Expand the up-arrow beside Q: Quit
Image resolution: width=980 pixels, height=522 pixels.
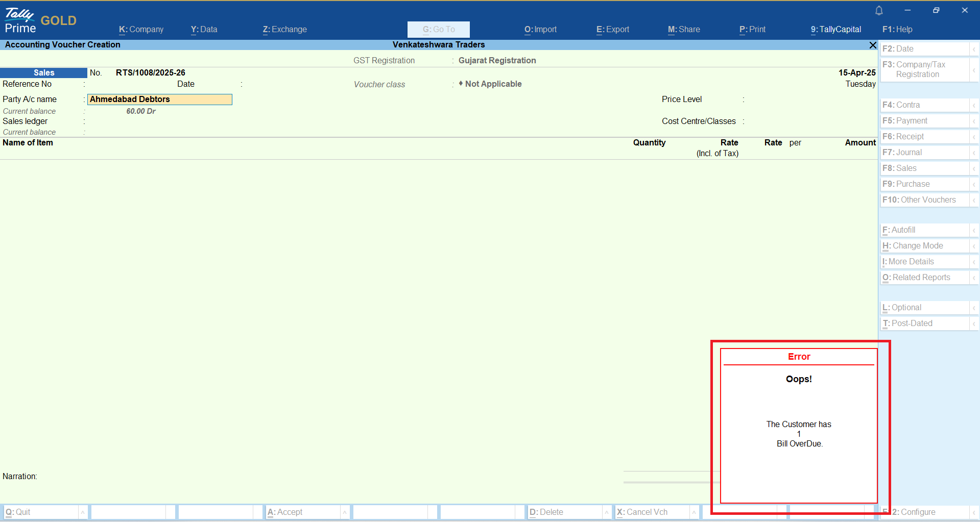[x=83, y=512]
